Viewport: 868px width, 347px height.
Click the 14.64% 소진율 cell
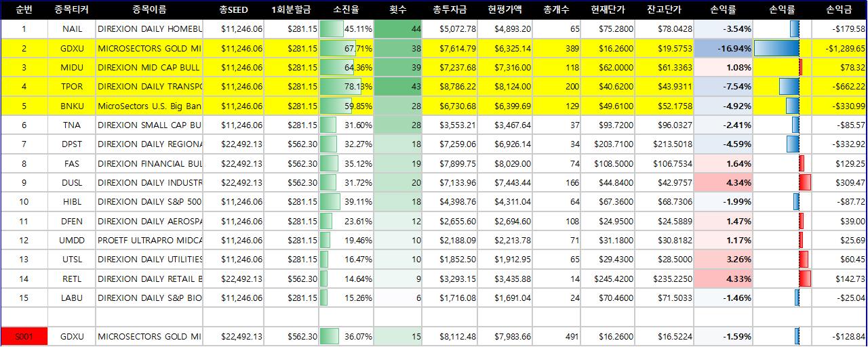(347, 279)
